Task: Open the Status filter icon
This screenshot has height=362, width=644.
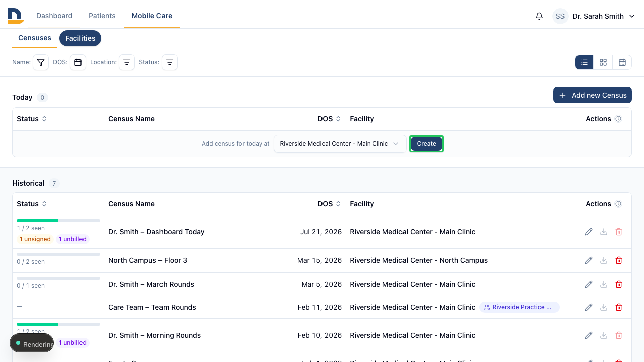Action: (x=170, y=62)
